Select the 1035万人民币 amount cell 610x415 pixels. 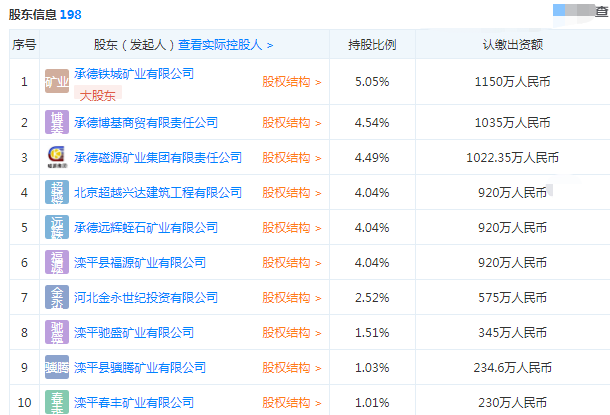point(513,123)
